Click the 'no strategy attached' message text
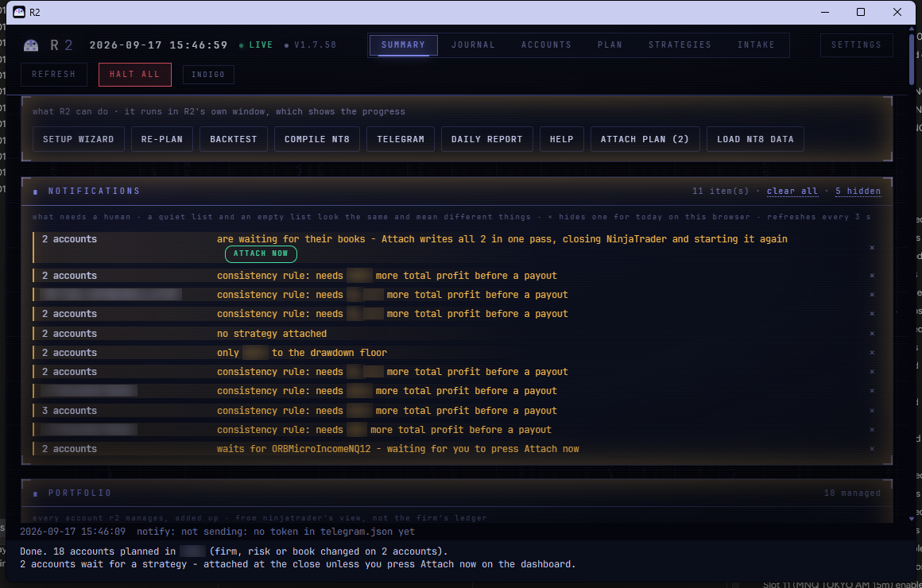Image resolution: width=922 pixels, height=588 pixels. coord(272,334)
